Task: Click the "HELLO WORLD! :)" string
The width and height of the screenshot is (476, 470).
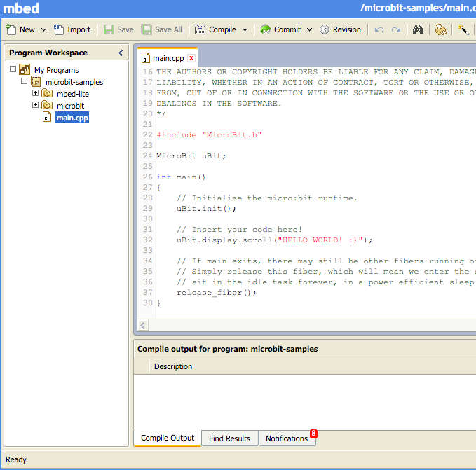Action: click(x=320, y=240)
